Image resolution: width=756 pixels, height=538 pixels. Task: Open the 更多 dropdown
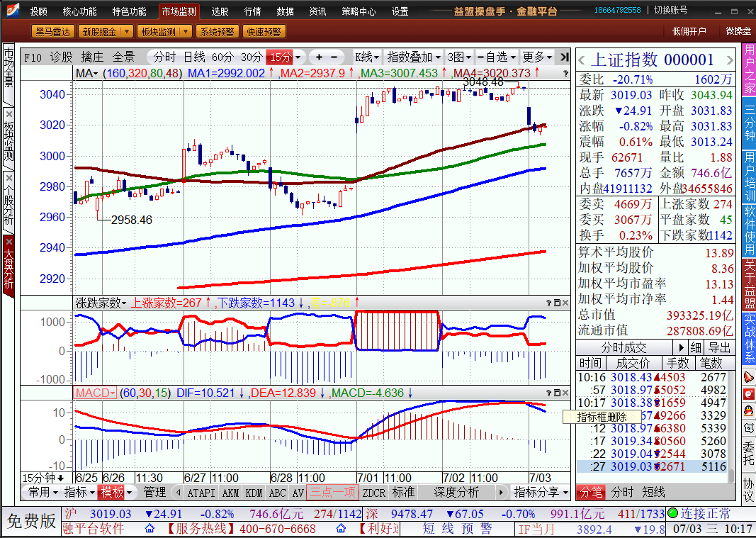536,57
